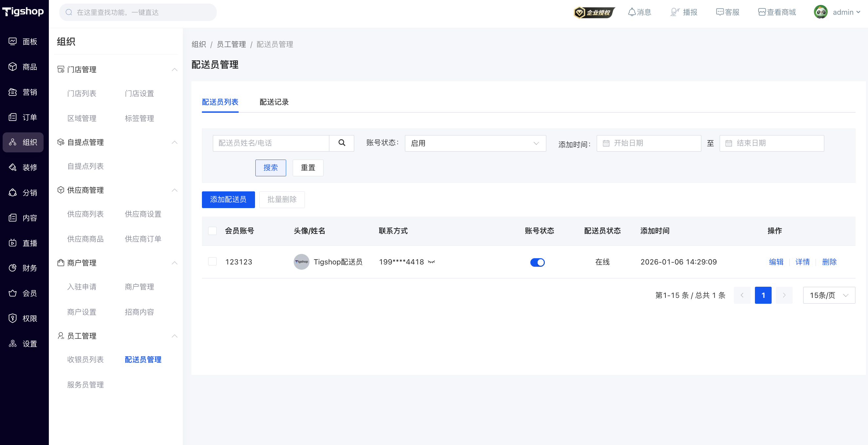Click the 企业授权 enterprise license badge
The width and height of the screenshot is (868, 445).
(x=594, y=12)
